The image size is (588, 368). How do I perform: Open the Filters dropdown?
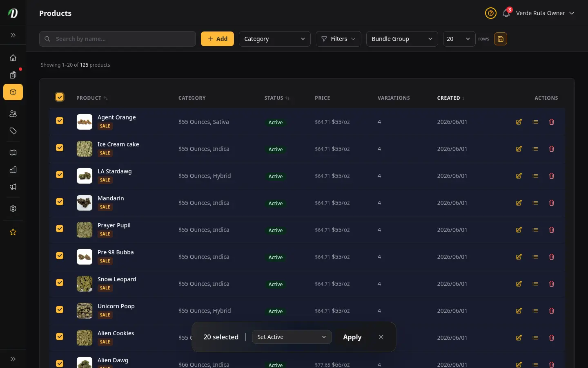click(x=338, y=39)
